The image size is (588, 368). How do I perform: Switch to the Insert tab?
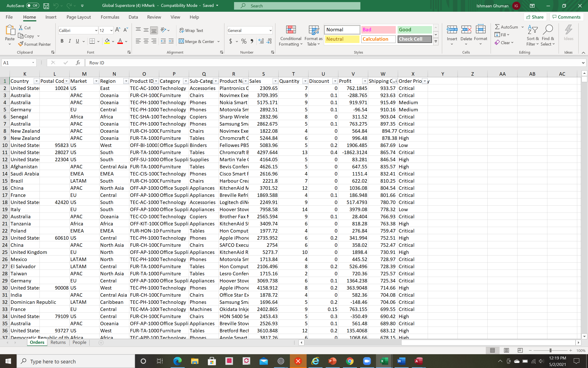click(51, 17)
